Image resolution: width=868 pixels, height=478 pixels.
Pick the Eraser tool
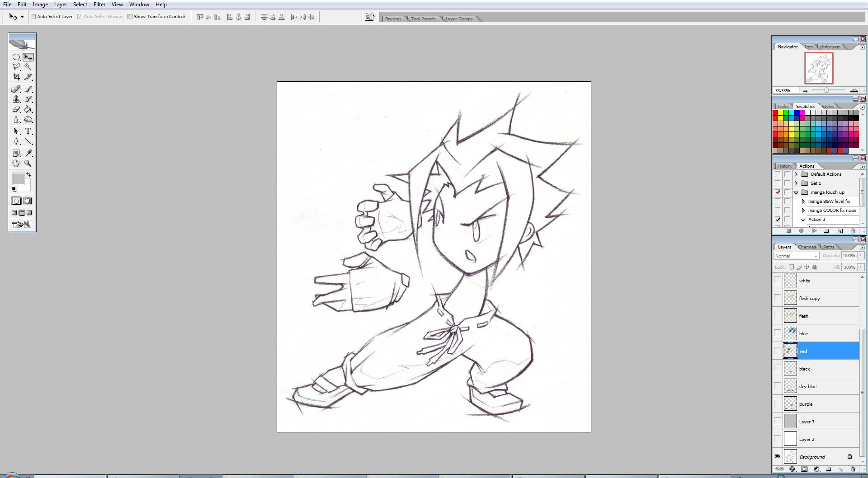point(16,109)
